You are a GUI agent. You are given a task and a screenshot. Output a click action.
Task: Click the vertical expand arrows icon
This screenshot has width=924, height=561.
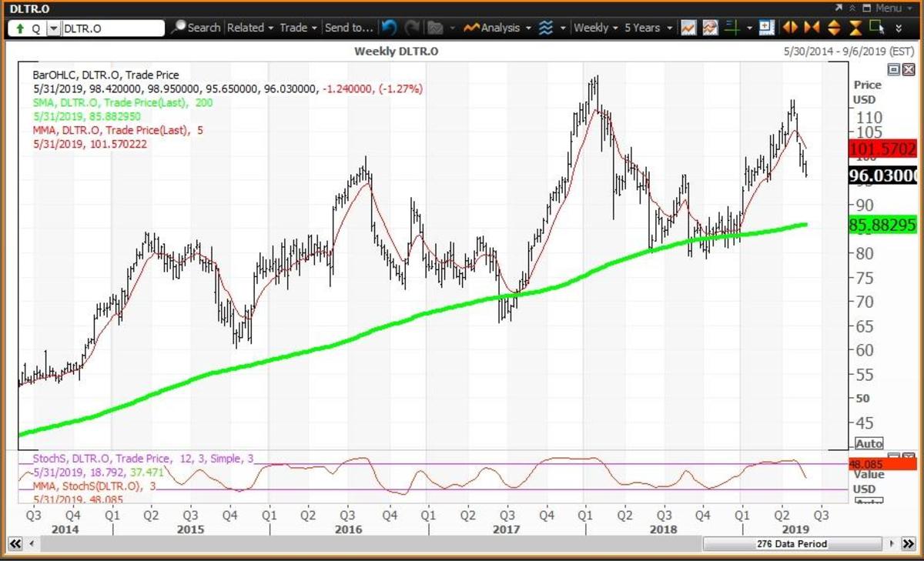tap(833, 28)
